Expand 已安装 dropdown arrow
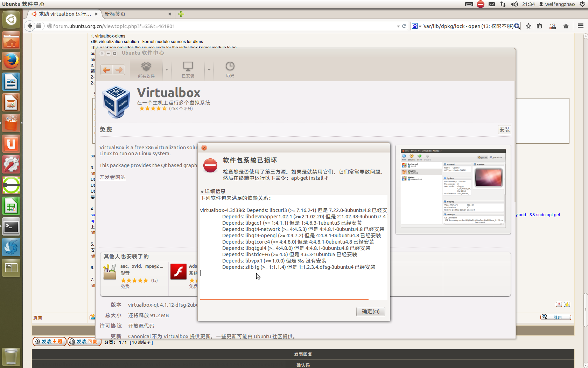Viewport: 588px width, 368px height. tap(209, 70)
